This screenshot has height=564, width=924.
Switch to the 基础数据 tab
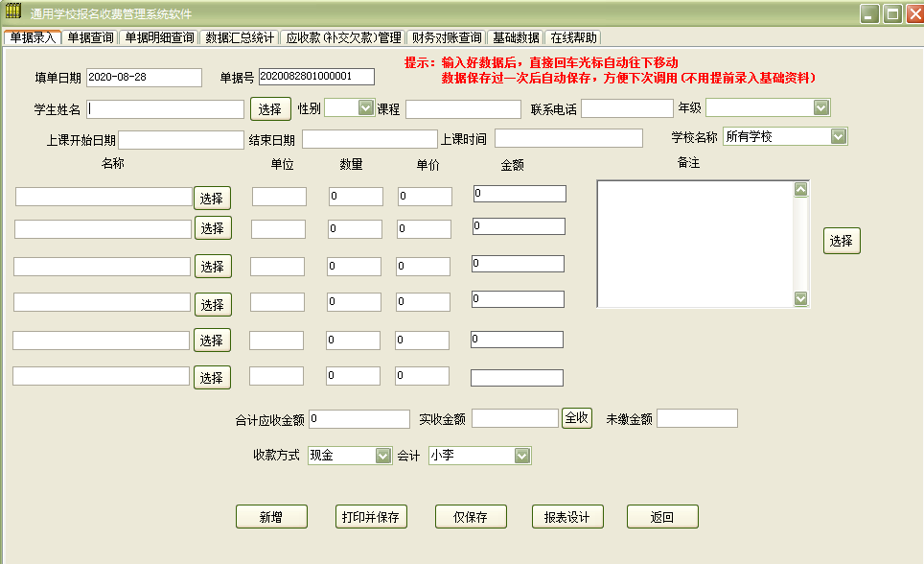pos(513,36)
